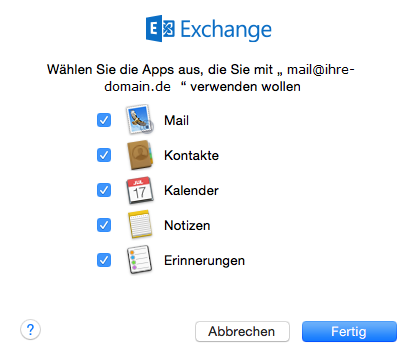Toggle the Notizen checkbox off
The width and height of the screenshot is (417, 362).
[104, 225]
